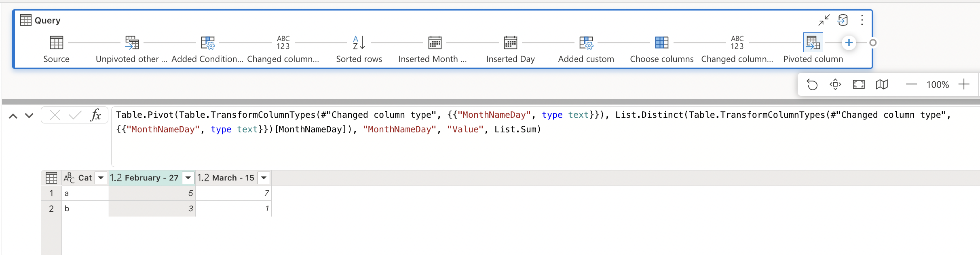Click the query database refresh icon
The width and height of the screenshot is (980, 255).
[843, 20]
